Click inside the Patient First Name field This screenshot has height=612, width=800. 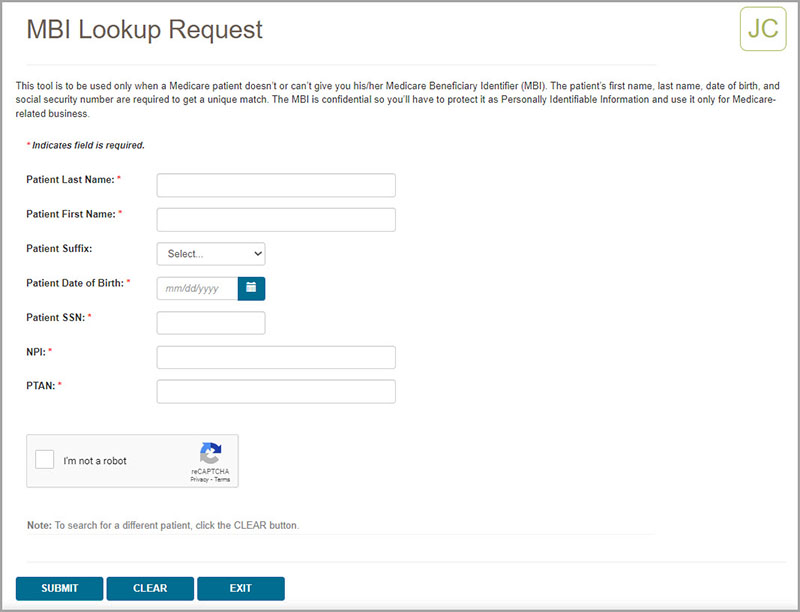click(275, 219)
